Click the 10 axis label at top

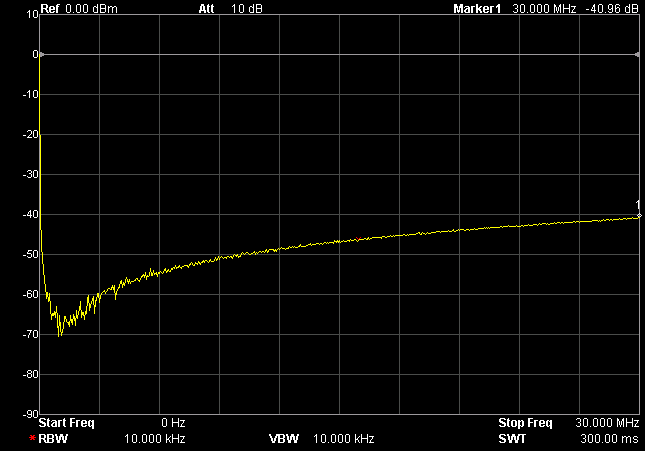point(32,14)
